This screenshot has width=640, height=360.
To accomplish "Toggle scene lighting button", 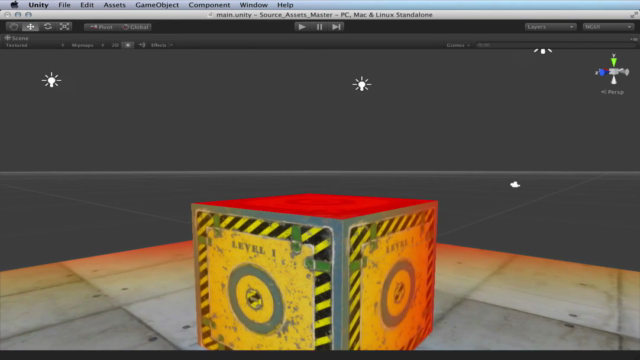I will [x=128, y=45].
